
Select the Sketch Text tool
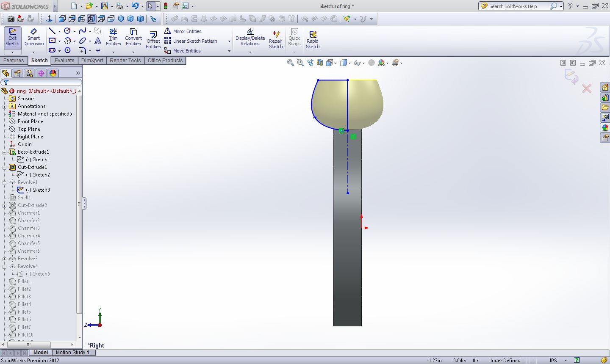(98, 41)
